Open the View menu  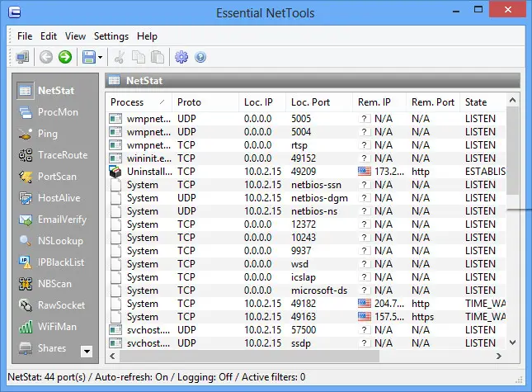coord(75,36)
